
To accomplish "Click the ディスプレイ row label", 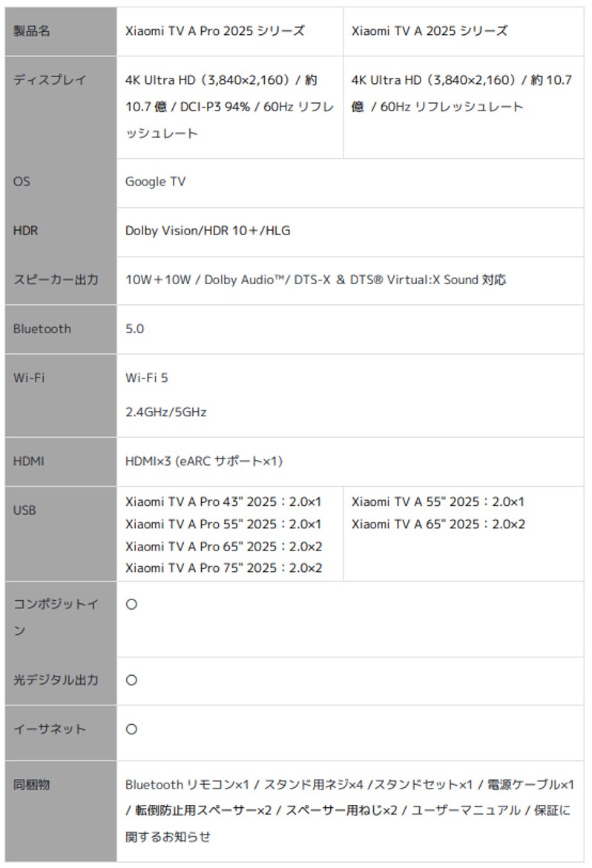I will pos(50,80).
